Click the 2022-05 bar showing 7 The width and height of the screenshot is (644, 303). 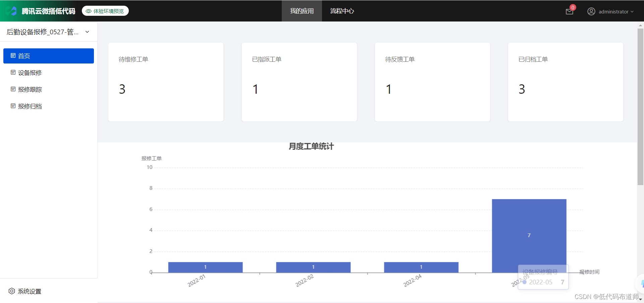[529, 235]
